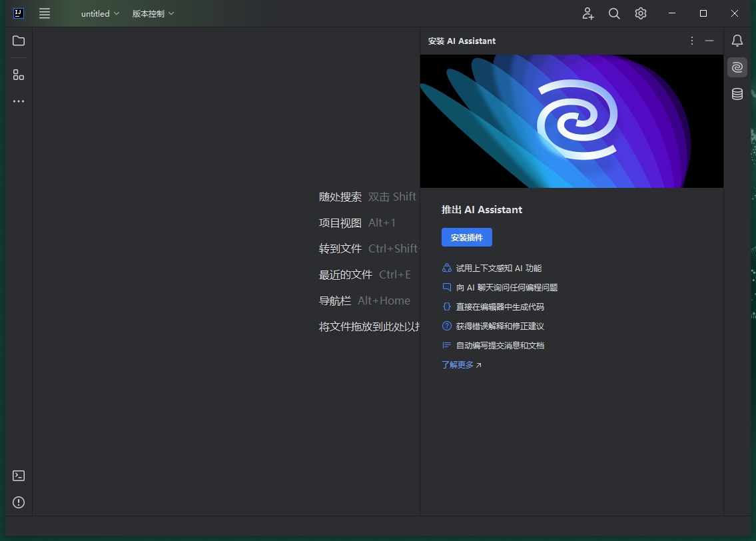Close the IDE window

click(734, 13)
